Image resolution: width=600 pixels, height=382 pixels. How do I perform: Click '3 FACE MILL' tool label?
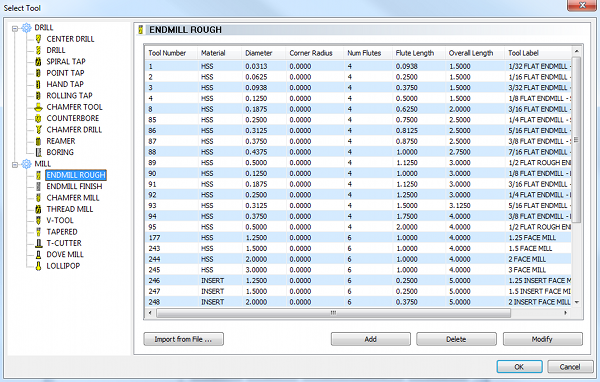pyautogui.click(x=527, y=270)
